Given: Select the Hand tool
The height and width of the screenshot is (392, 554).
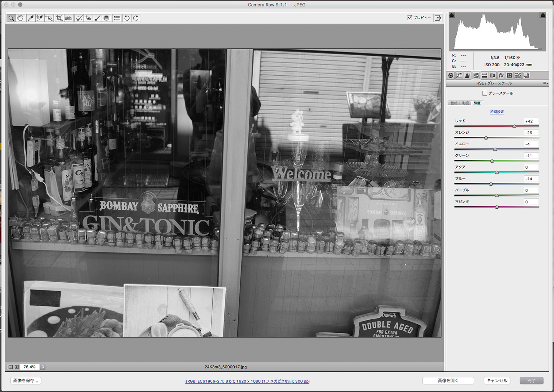Looking at the screenshot, I should [x=20, y=18].
